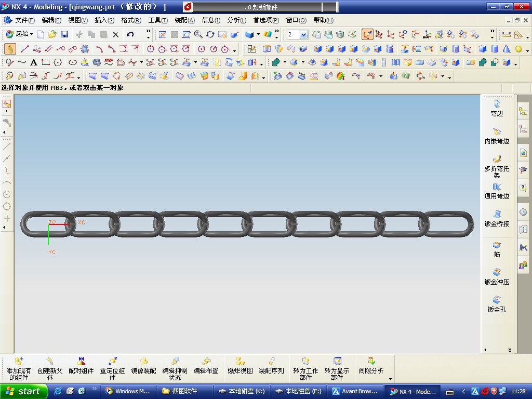The width and height of the screenshot is (532, 399).
Task: Save the part with the floppy disk icon
Action: click(64, 34)
